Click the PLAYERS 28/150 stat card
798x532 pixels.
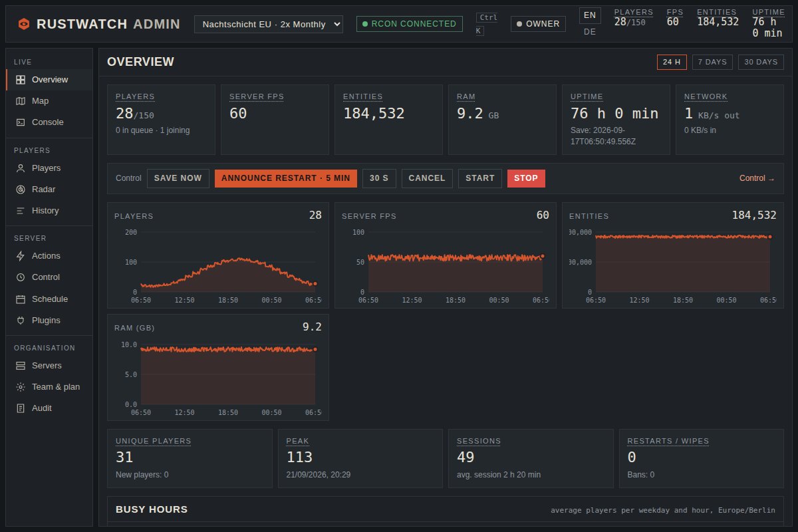(161, 119)
